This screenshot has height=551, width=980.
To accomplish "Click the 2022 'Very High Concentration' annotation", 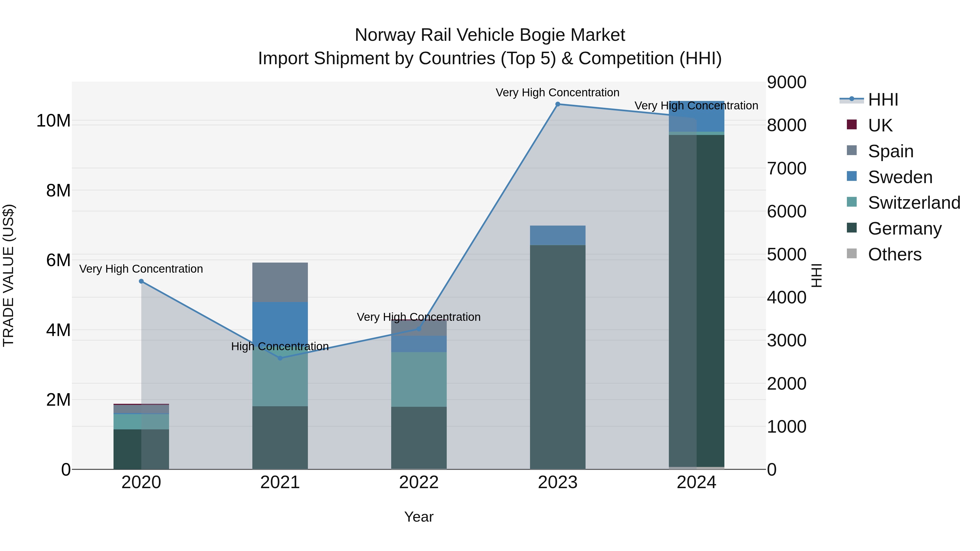I will coord(419,317).
